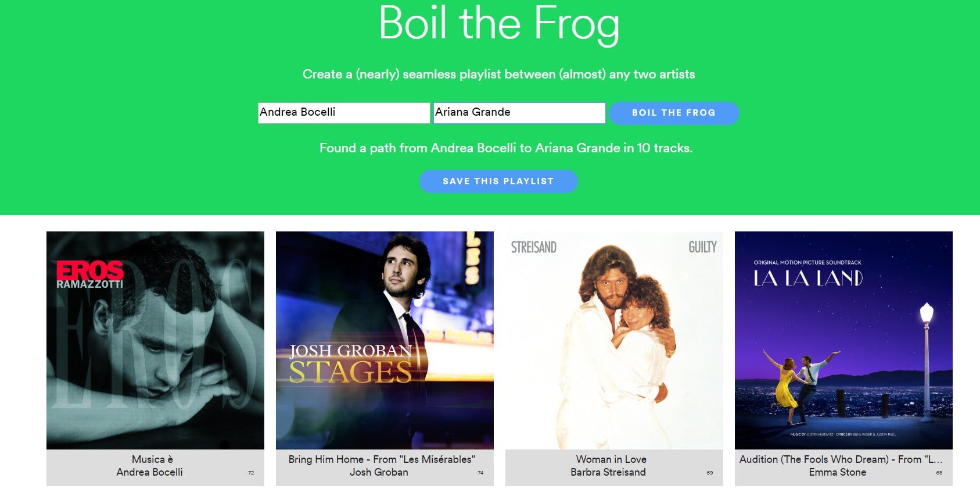
Task: Click the popularity score 69 on Streisand track
Action: tap(709, 473)
